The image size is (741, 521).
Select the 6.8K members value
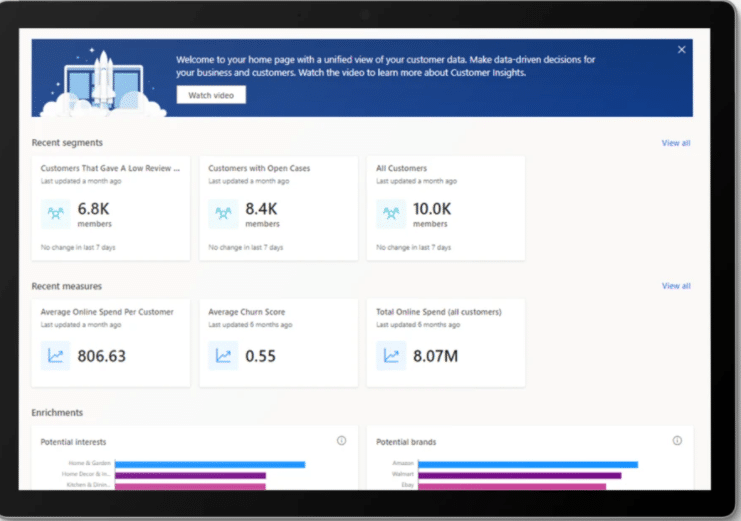94,209
